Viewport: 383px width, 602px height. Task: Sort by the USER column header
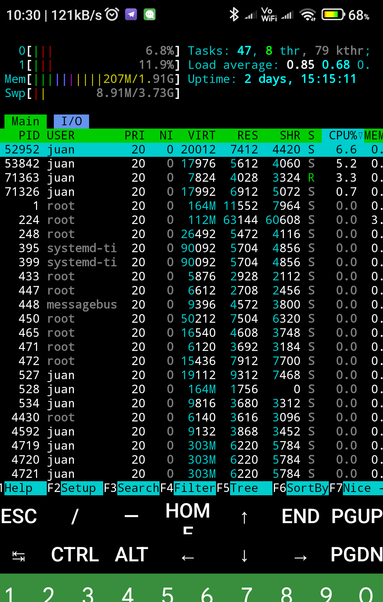(x=61, y=136)
